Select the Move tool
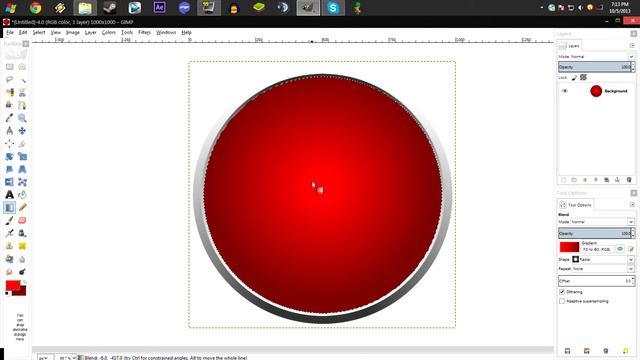The image size is (640, 360). 22,131
